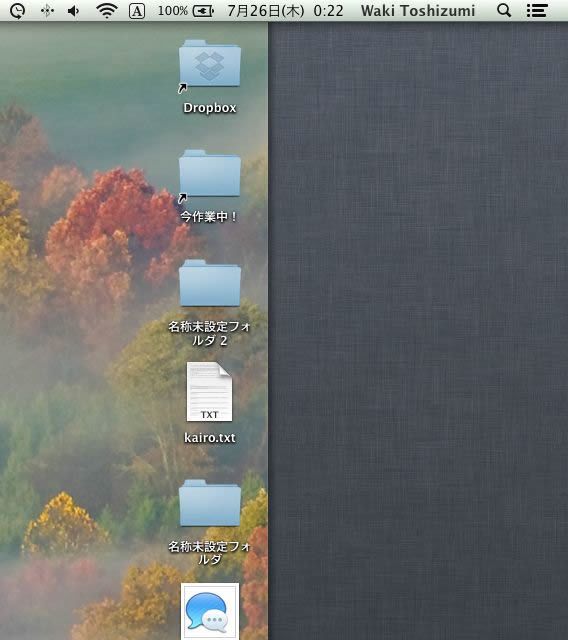The width and height of the screenshot is (568, 640).
Task: Select the 今作業中！ folder alias
Action: click(210, 175)
